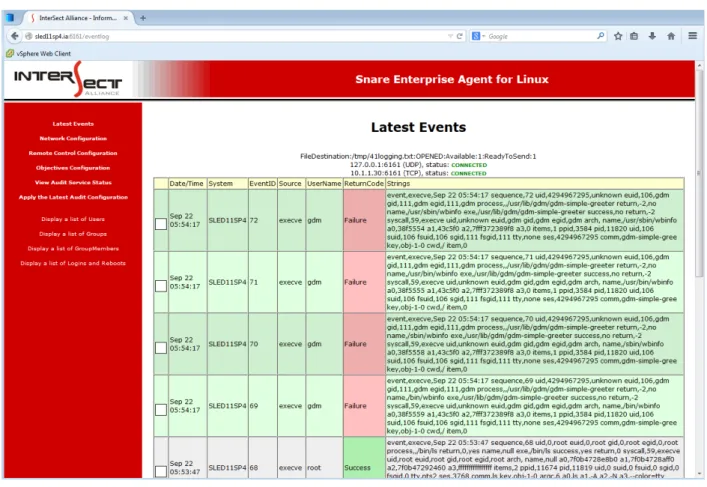Close the InterSect Alliance tab
This screenshot has width=707, height=487.
click(x=126, y=18)
